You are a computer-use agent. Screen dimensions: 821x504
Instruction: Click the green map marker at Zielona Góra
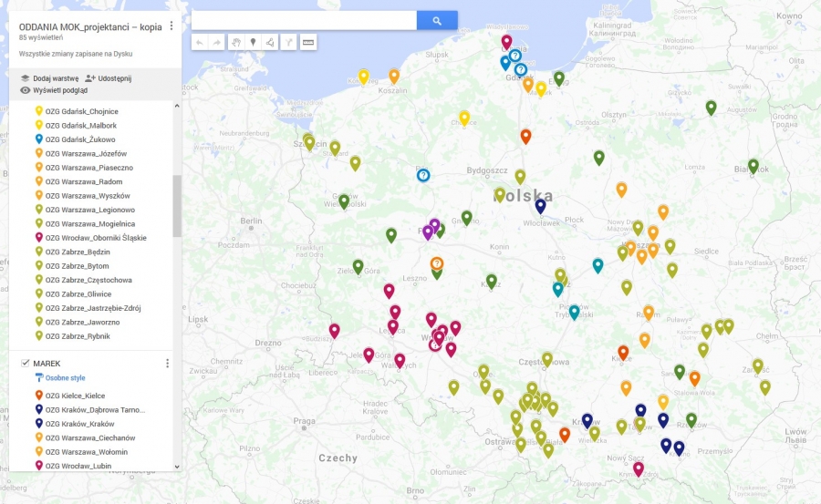tap(358, 267)
